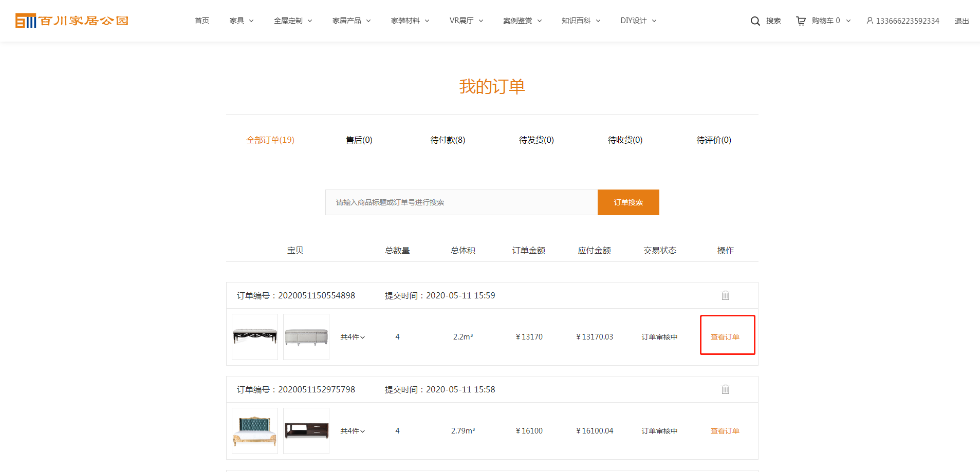Open the black bench product thumbnail
This screenshot has width=980, height=472.
tap(255, 337)
